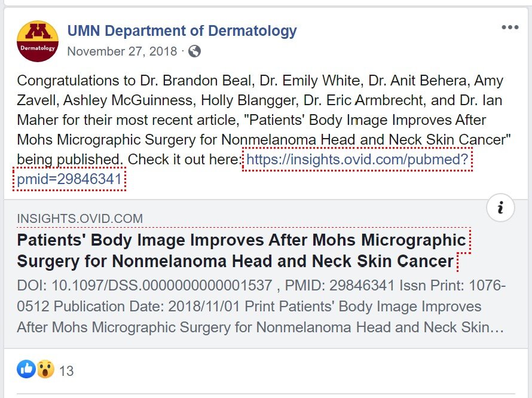The image size is (532, 398).
Task: Click the INSIGHTS.OVID.COM domain label
Action: coord(80,219)
